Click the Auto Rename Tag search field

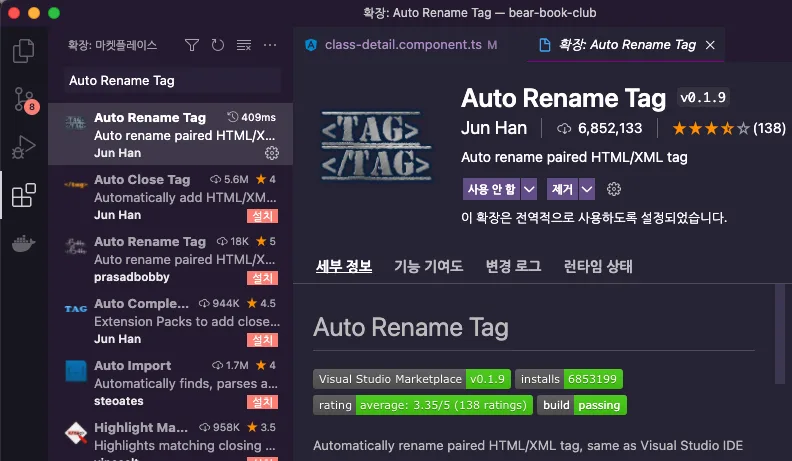pyautogui.click(x=172, y=81)
